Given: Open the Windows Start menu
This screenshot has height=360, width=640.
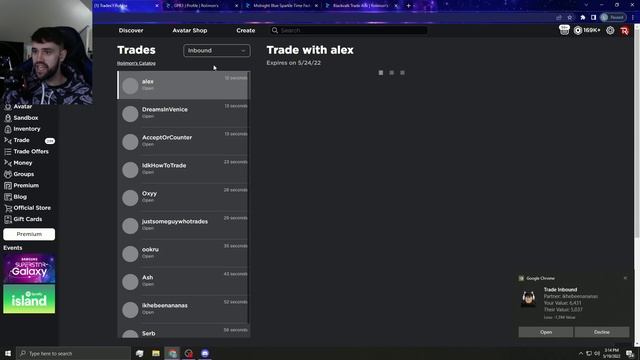Looking at the screenshot, I should [x=8, y=353].
